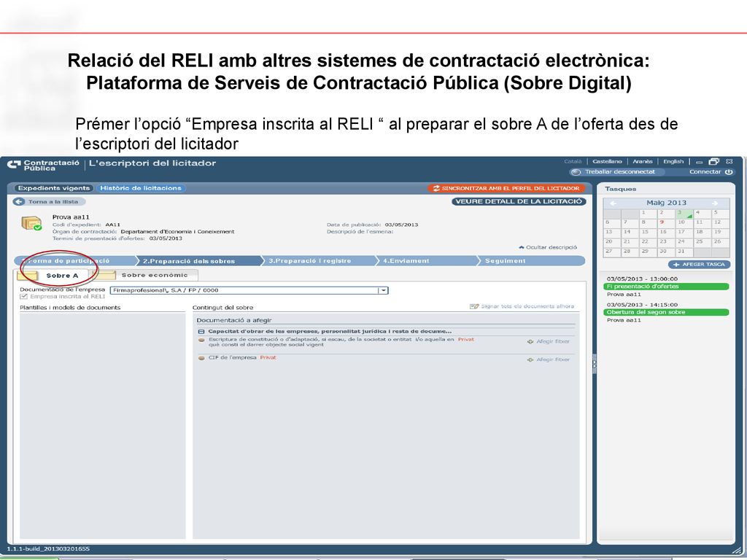The image size is (747, 560).
Task: Click Sincronitzar amb el perfil del licitador
Action: coord(507,189)
